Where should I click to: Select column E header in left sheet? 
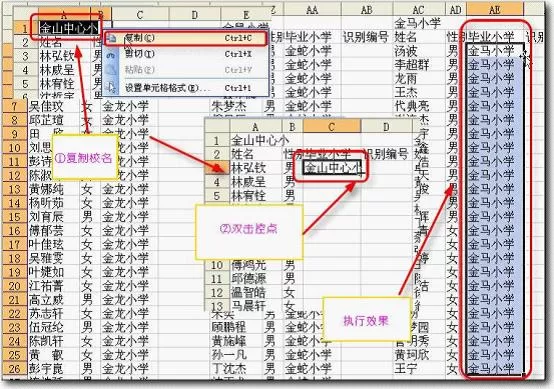[x=246, y=14]
